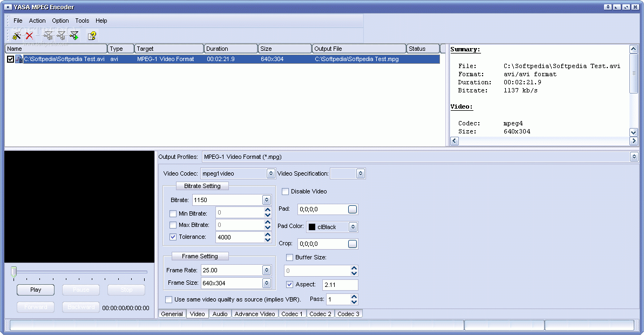Open the Pad Color clBlack dropdown
This screenshot has width=644, height=335.
coord(353,227)
